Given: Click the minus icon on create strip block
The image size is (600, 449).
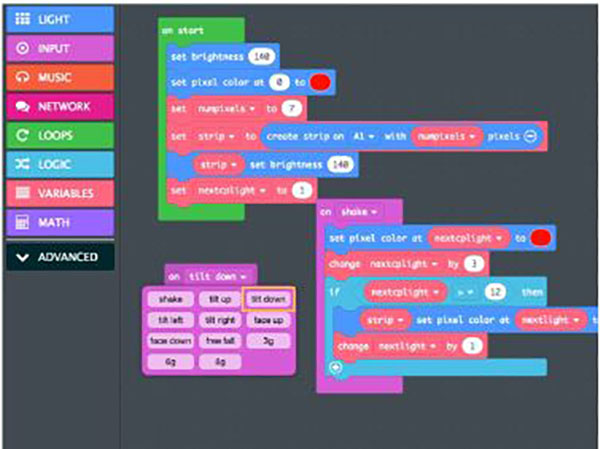Looking at the screenshot, I should pos(530,135).
